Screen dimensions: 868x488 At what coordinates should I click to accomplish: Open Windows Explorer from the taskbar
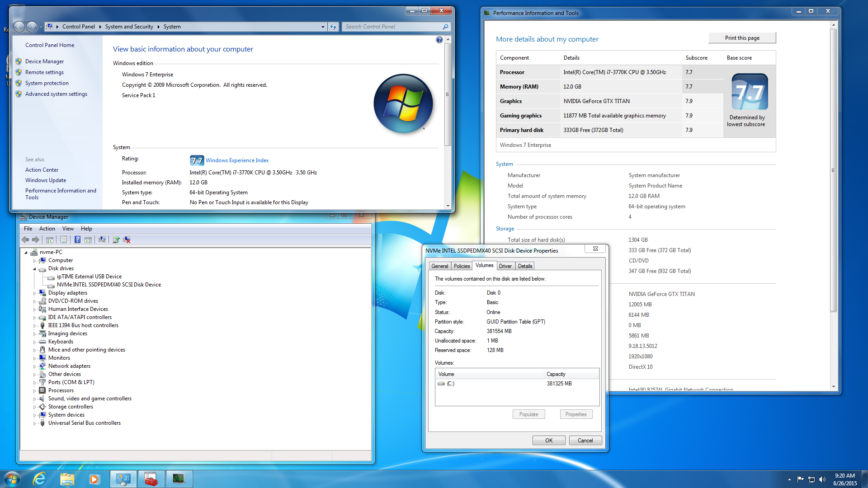pyautogui.click(x=67, y=479)
